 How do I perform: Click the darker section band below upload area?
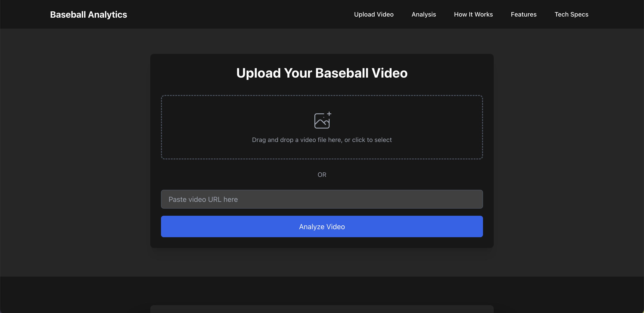click(x=322, y=290)
